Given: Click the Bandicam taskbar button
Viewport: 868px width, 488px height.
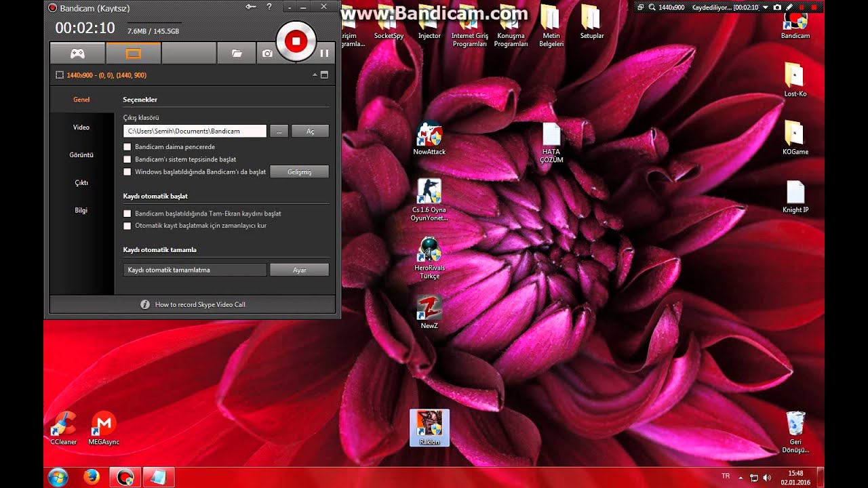Looking at the screenshot, I should 125,477.
